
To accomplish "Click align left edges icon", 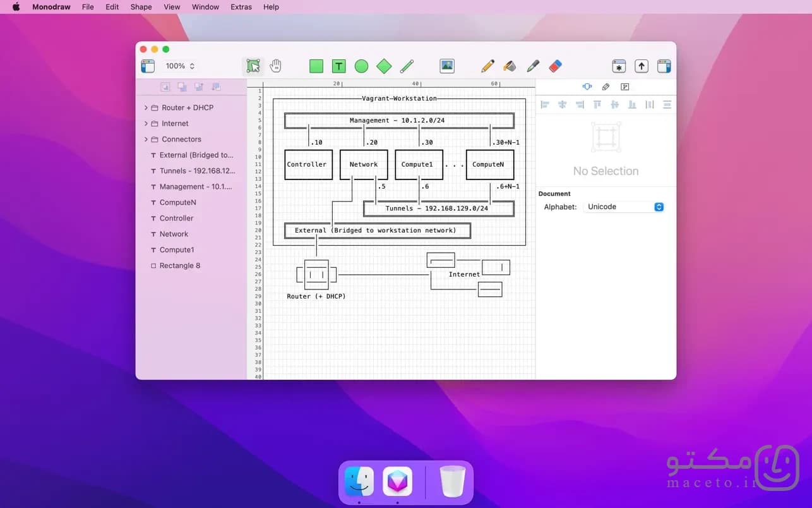I will (x=545, y=105).
